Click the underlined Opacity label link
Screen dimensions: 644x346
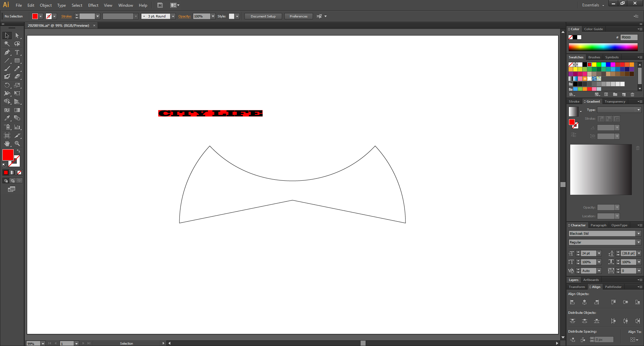pos(184,16)
